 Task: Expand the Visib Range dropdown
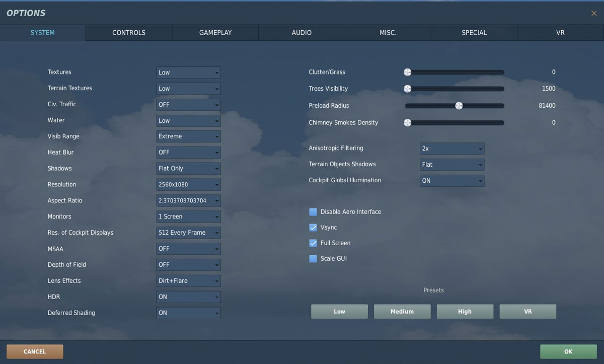[188, 136]
